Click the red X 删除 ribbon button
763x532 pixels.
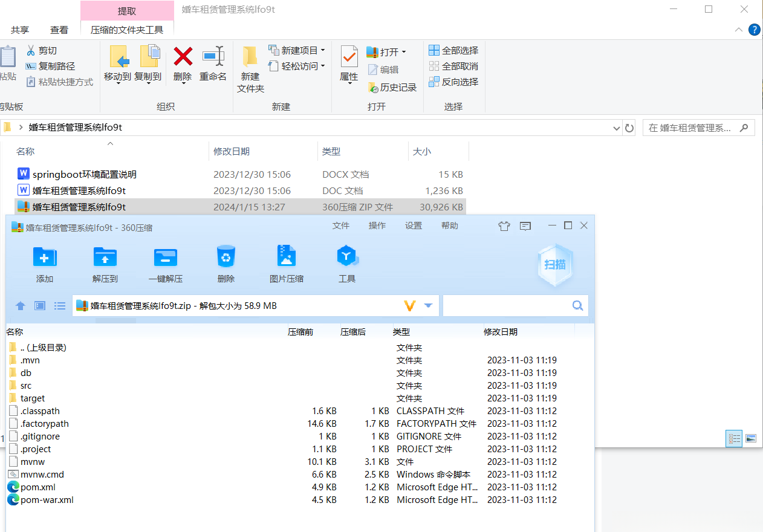183,57
